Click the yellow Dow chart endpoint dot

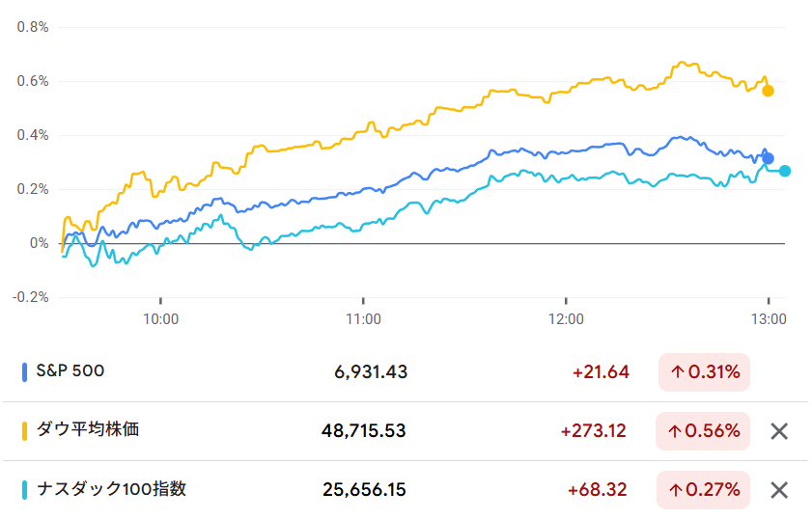[x=768, y=91]
